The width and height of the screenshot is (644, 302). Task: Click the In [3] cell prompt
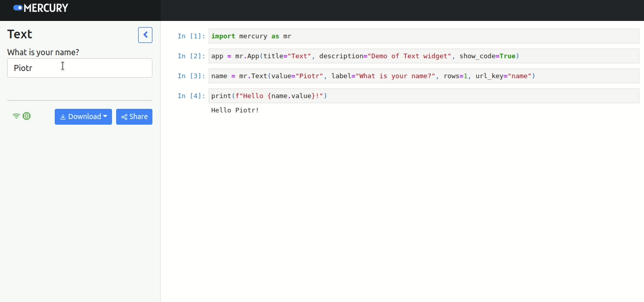(x=191, y=76)
